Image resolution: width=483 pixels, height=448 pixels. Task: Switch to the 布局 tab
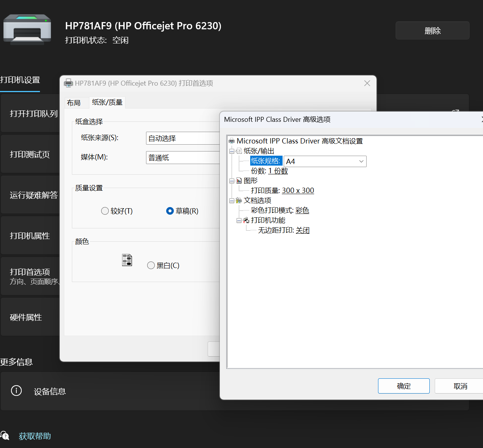click(x=74, y=103)
